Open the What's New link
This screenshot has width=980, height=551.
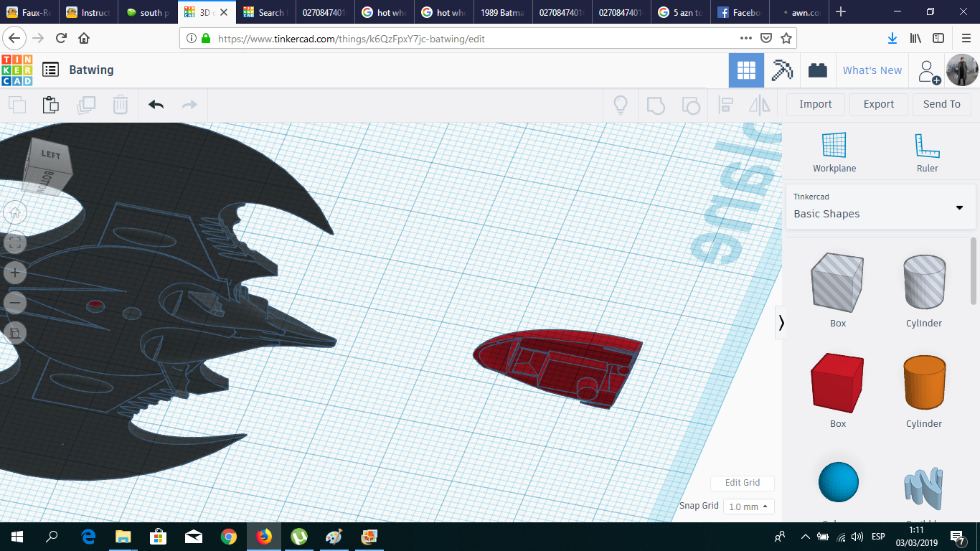coord(872,70)
